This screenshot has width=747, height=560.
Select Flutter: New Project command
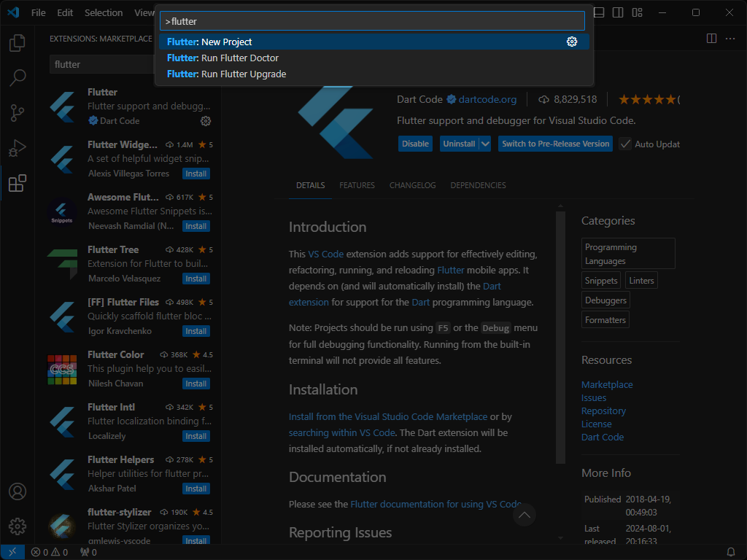374,42
